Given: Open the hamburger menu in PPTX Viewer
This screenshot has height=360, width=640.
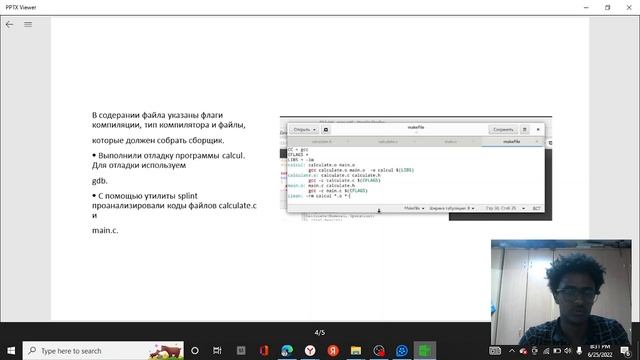Looking at the screenshot, I should coord(28,24).
